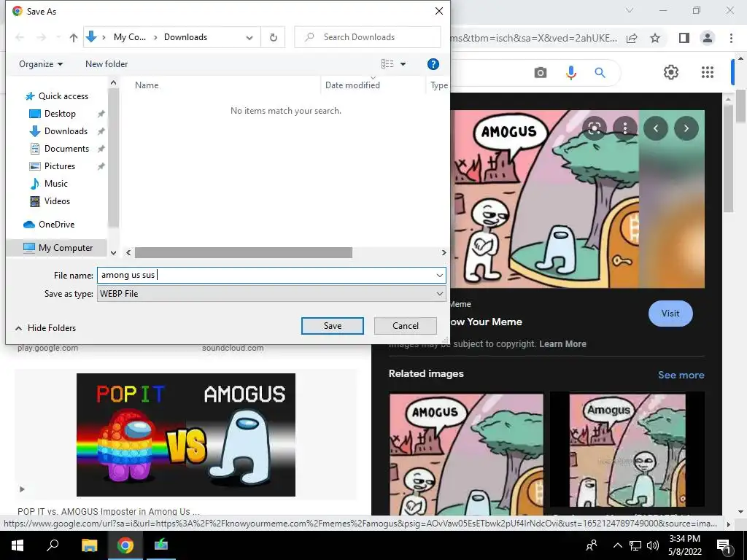Sort by the Name column header
This screenshot has width=747, height=560.
pos(147,85)
